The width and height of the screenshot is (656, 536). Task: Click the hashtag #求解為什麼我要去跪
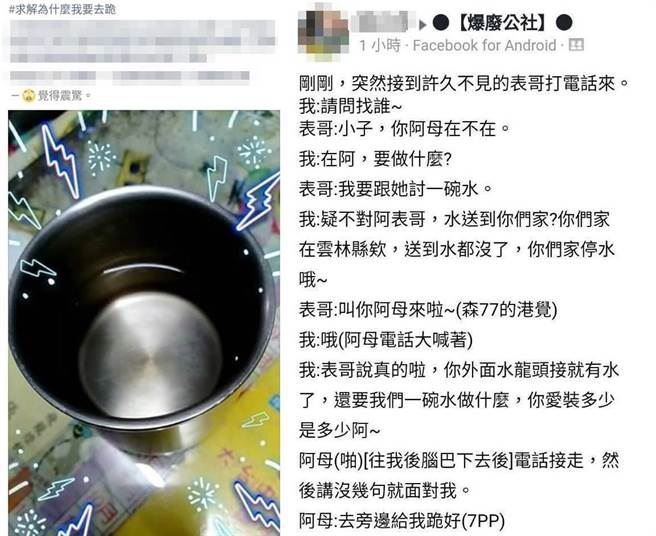tap(62, 10)
